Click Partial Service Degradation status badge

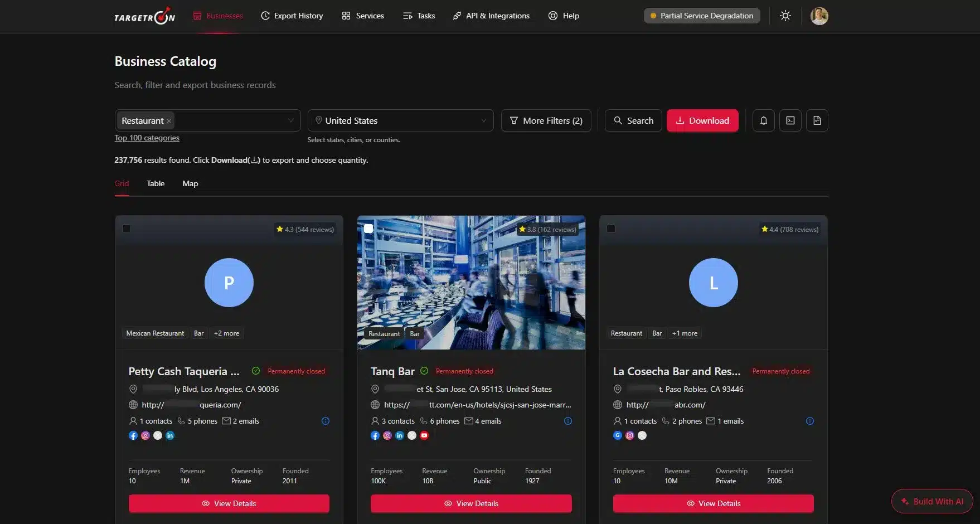coord(702,16)
